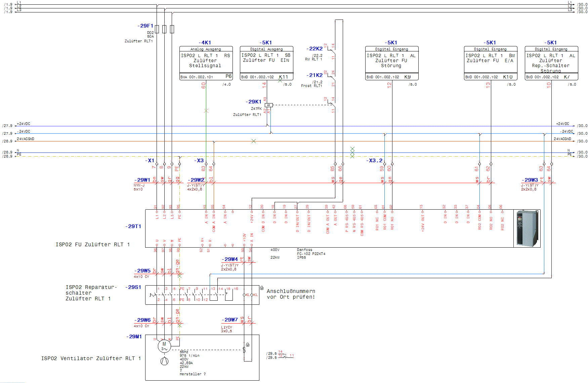588x383 pixels.
Task: Click the cable label -29W5
Action: pos(142,271)
